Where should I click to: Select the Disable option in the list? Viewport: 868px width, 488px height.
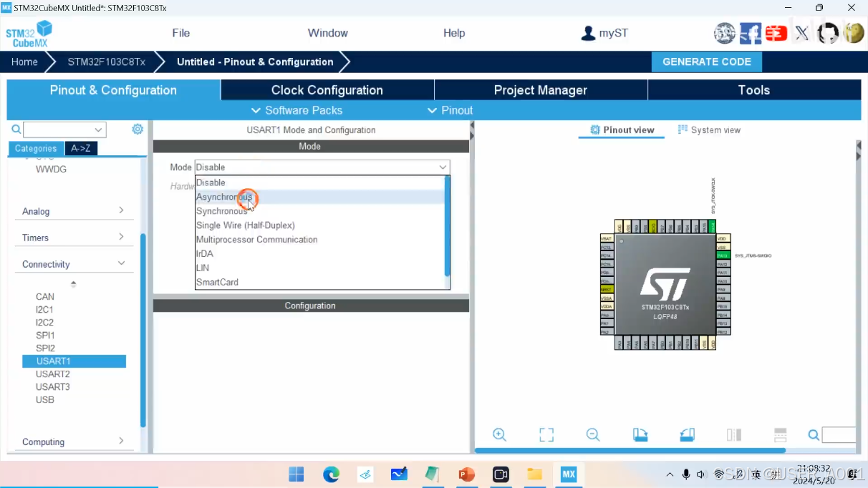(320, 182)
